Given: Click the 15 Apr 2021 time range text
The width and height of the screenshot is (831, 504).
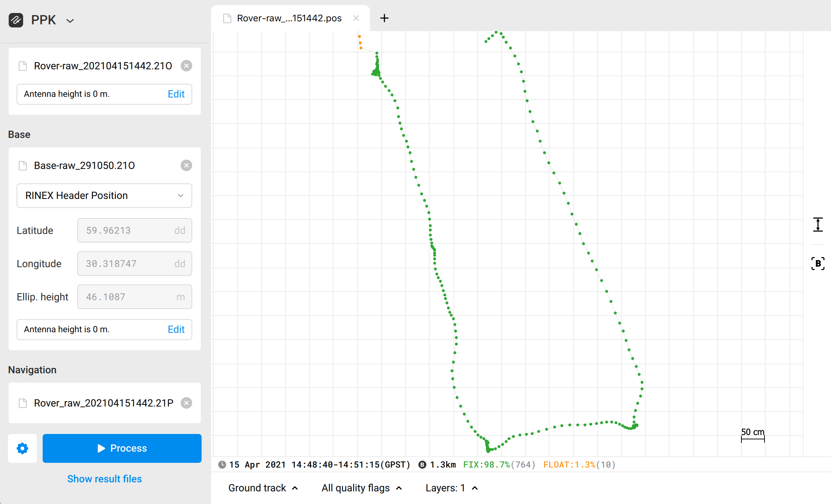Looking at the screenshot, I should (x=320, y=465).
